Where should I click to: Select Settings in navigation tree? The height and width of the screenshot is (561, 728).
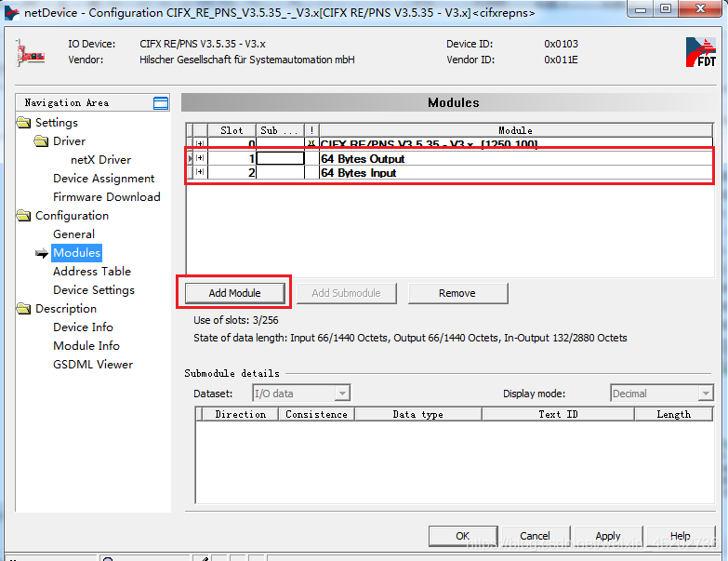tap(57, 123)
